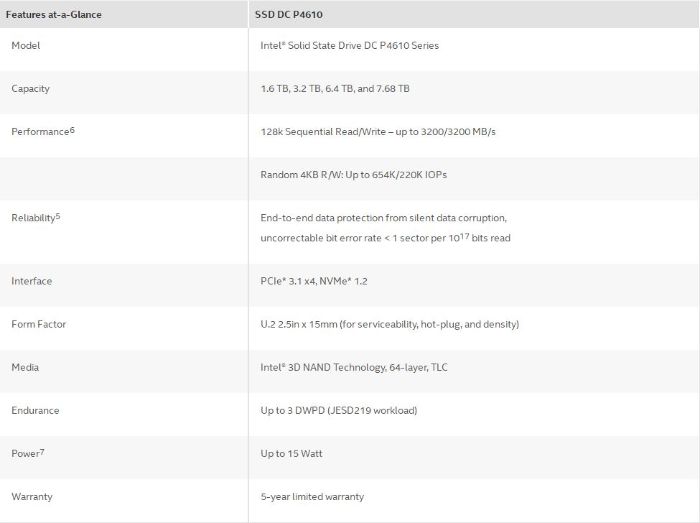Screen dimensions: 700x523
Task: Select the "Form Factor" row label
Action: pyautogui.click(x=38, y=324)
